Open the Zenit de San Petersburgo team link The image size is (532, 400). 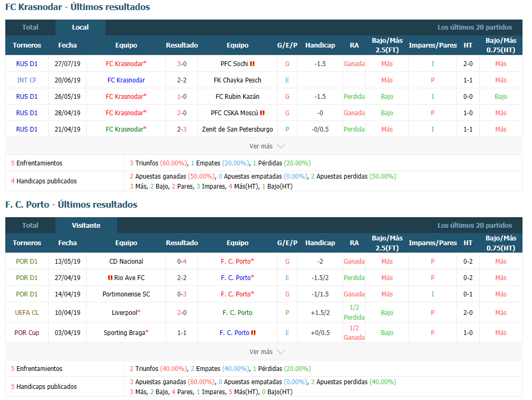[x=237, y=129]
